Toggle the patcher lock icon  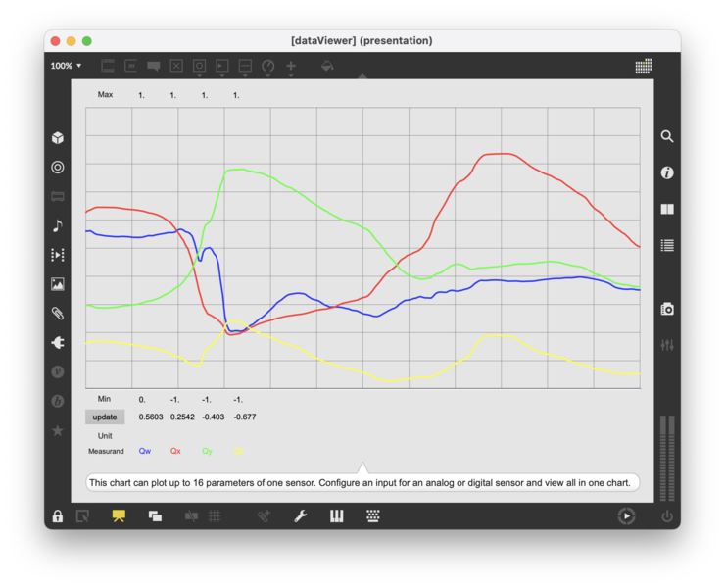point(58,516)
